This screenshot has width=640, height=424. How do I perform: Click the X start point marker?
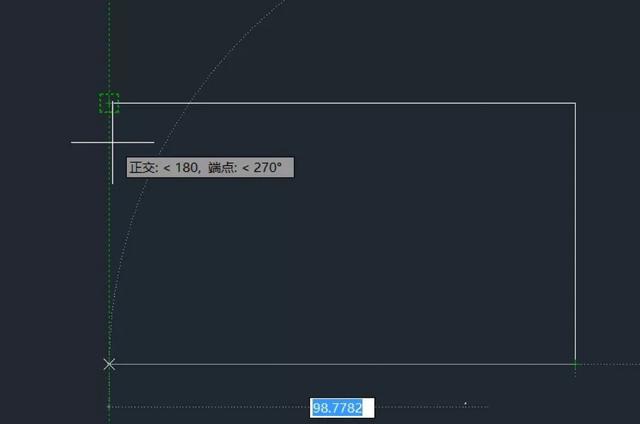coord(109,364)
